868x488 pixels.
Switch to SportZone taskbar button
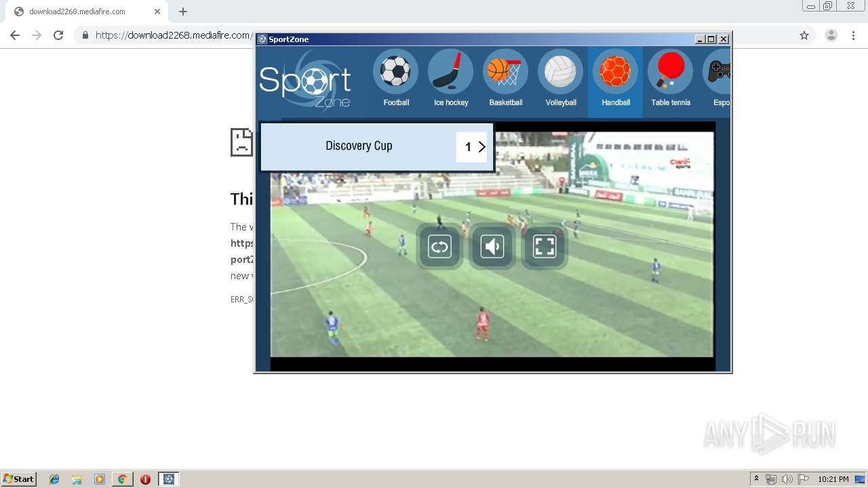point(169,479)
